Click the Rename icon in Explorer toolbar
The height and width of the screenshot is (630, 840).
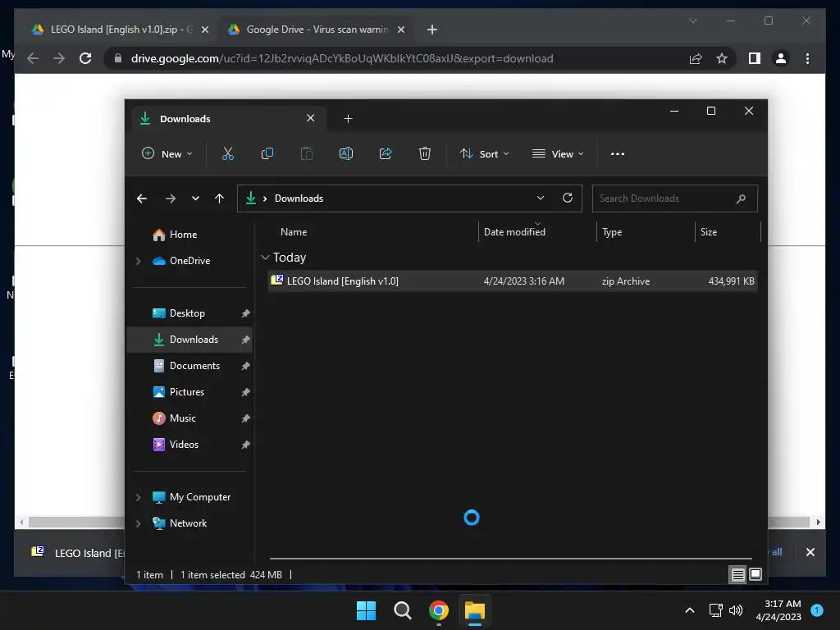[x=346, y=153]
